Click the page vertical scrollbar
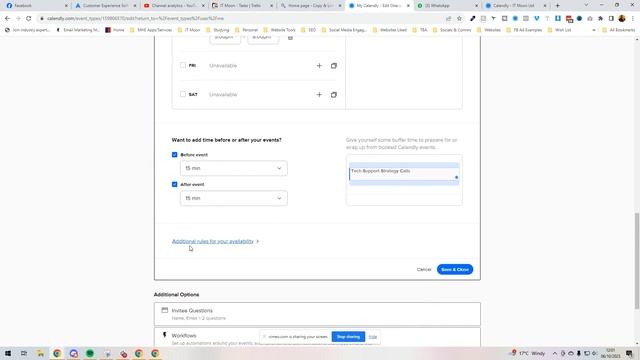This screenshot has height=360, width=640. pyautogui.click(x=637, y=261)
